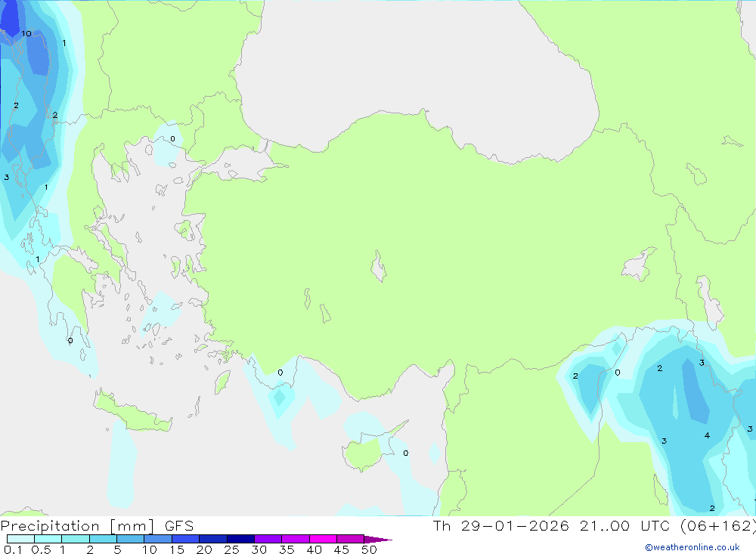Click the map value 10 in dark blue area

click(26, 33)
